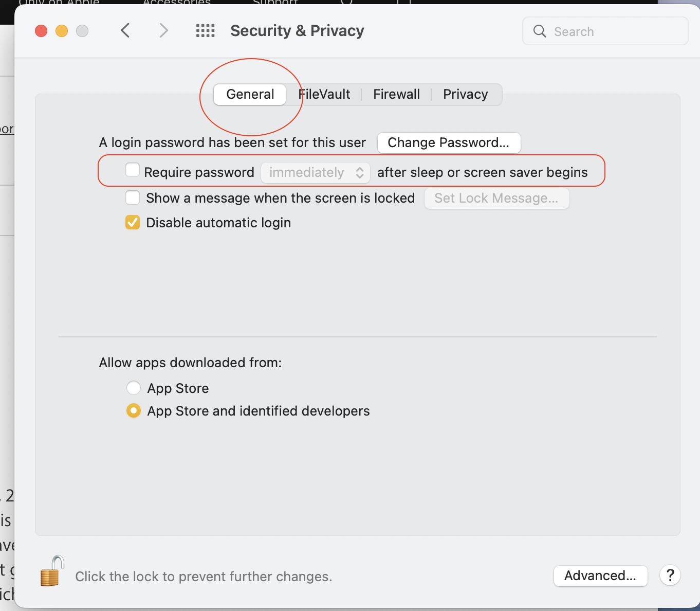Open the Privacy tab
This screenshot has height=611, width=700.
(465, 94)
